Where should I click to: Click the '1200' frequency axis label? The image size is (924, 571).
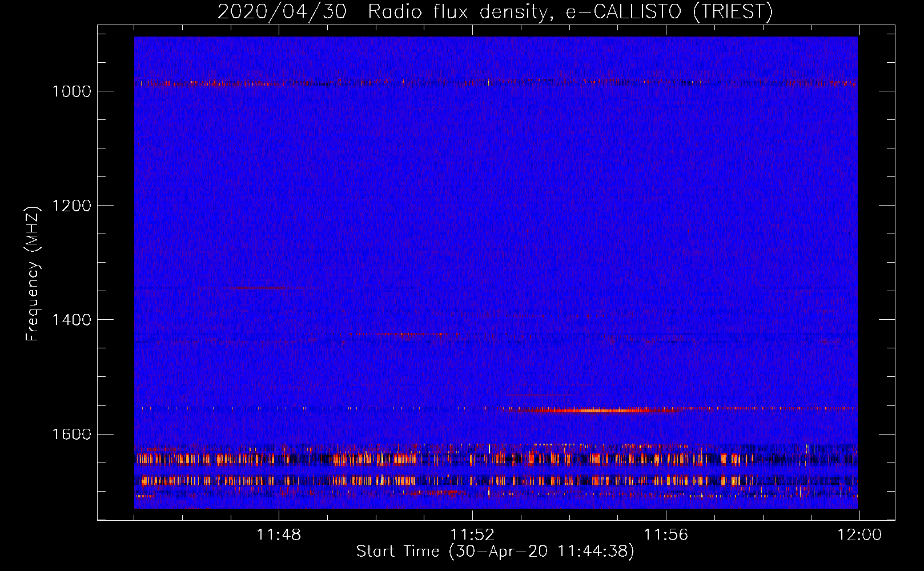point(71,206)
